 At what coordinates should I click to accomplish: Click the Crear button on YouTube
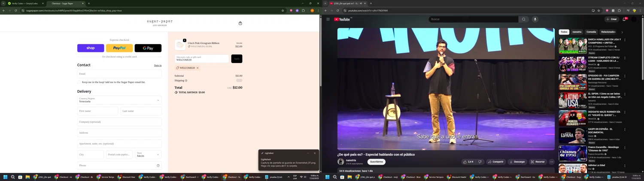pyautogui.click(x=611, y=19)
